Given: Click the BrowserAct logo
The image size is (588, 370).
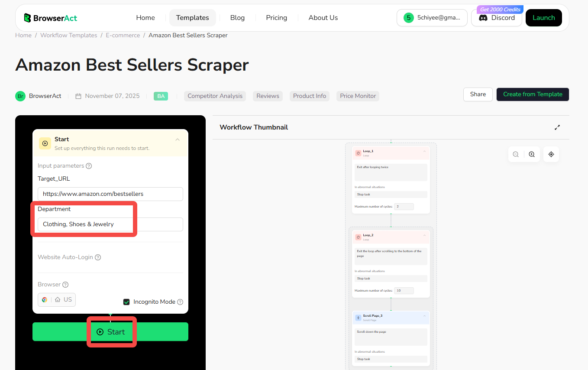Looking at the screenshot, I should point(50,18).
